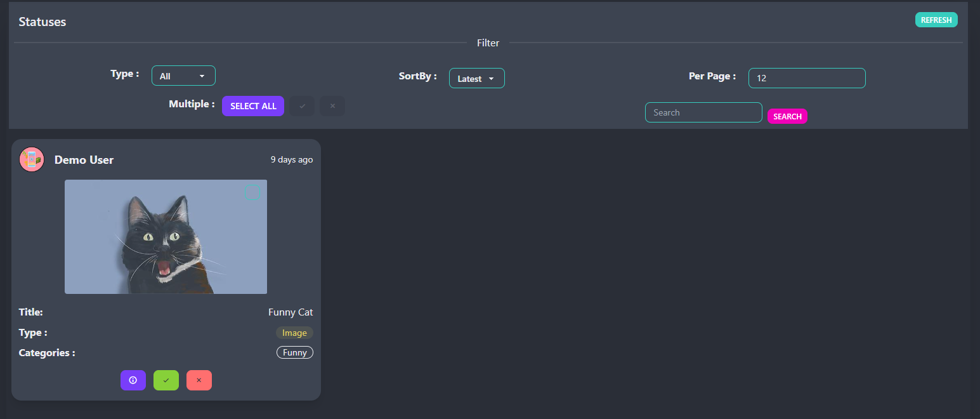The width and height of the screenshot is (980, 419).
Task: Open the status details via the info icon
Action: click(133, 380)
